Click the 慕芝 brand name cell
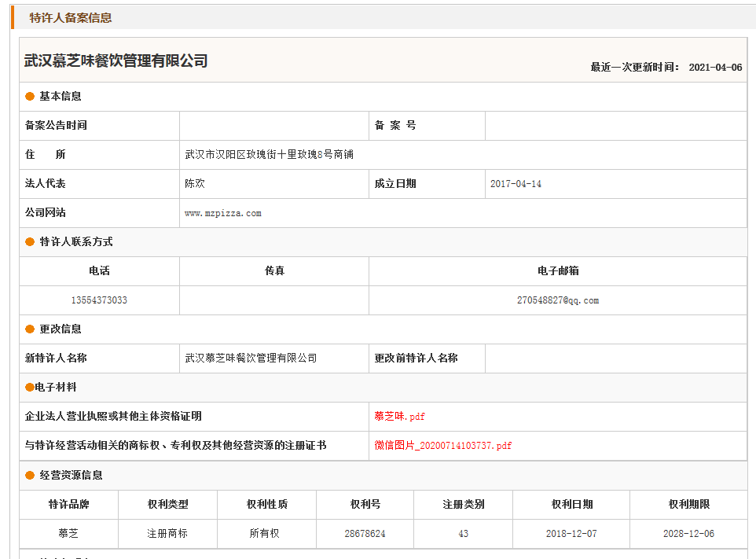 [68, 534]
